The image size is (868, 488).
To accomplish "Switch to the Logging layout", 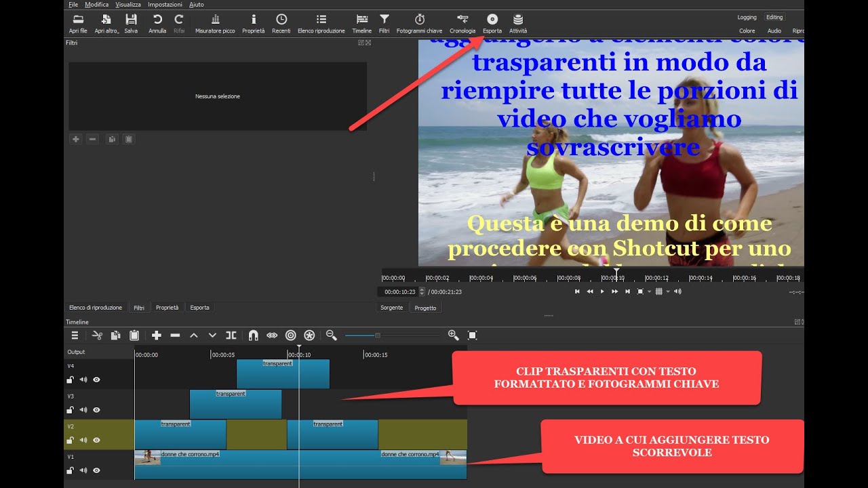I will click(x=747, y=18).
